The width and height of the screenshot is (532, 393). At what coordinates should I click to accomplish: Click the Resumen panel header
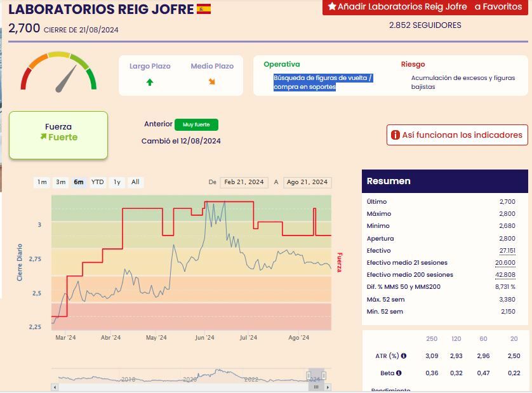point(445,181)
